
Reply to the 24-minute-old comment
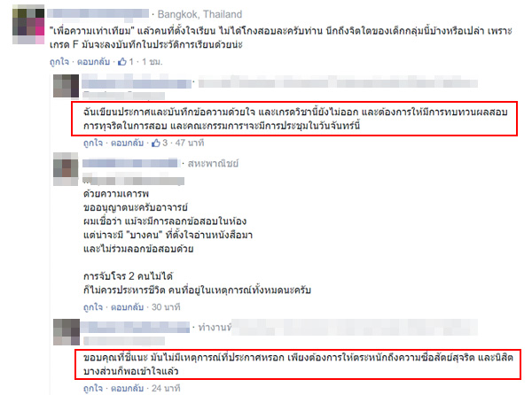(127, 388)
